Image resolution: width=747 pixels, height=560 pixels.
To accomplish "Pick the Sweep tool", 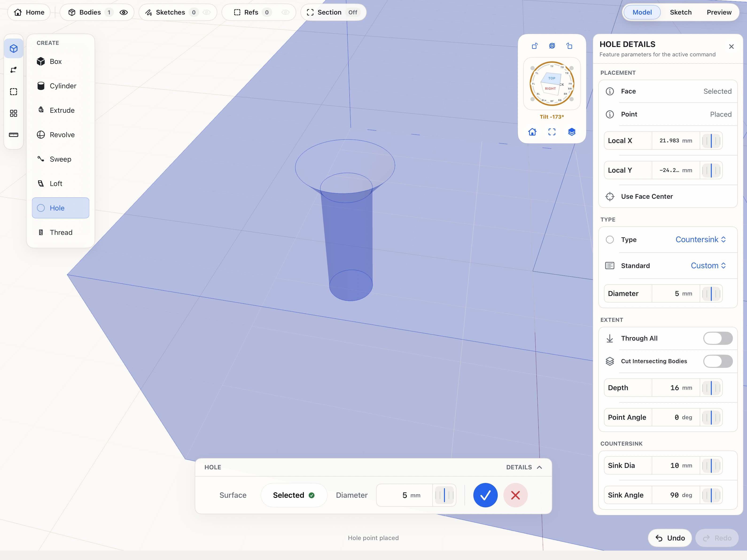I will coord(60,159).
